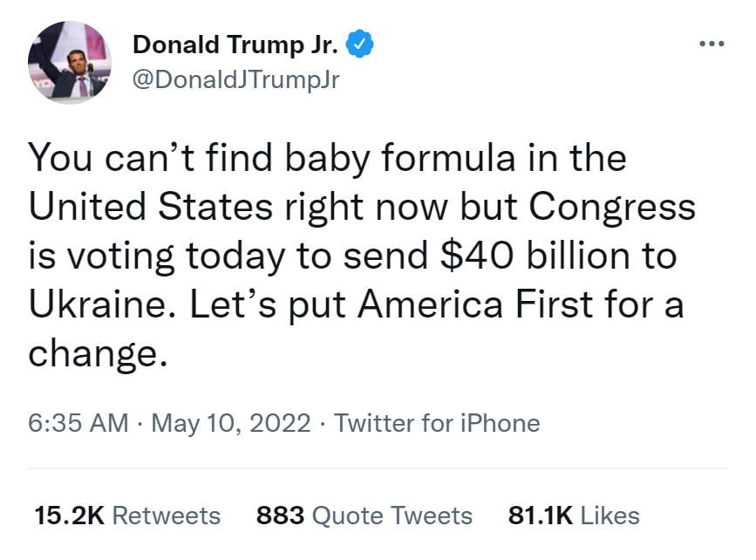
Task: Click the Twitter for iPhone source link
Action: (438, 424)
